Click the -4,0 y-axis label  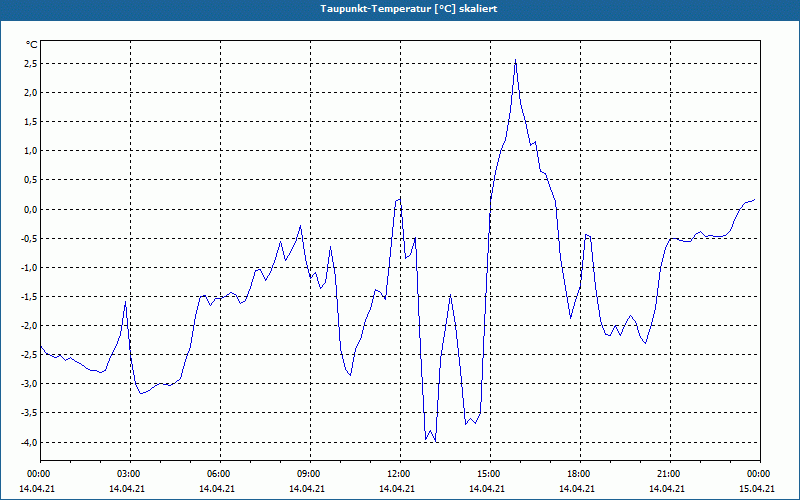(29, 442)
